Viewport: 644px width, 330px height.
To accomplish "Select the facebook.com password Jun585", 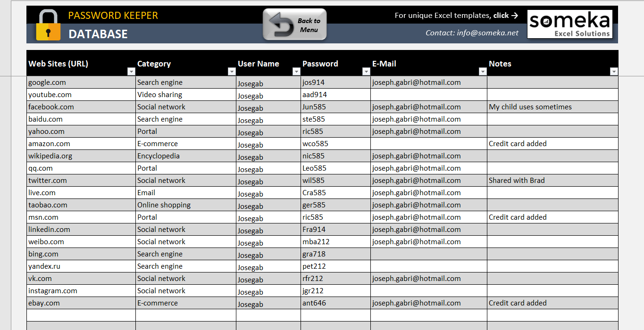I will click(x=314, y=107).
